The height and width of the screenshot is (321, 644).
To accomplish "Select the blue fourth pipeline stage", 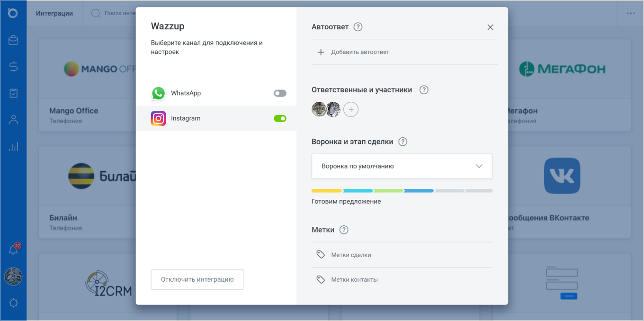I will (x=419, y=191).
